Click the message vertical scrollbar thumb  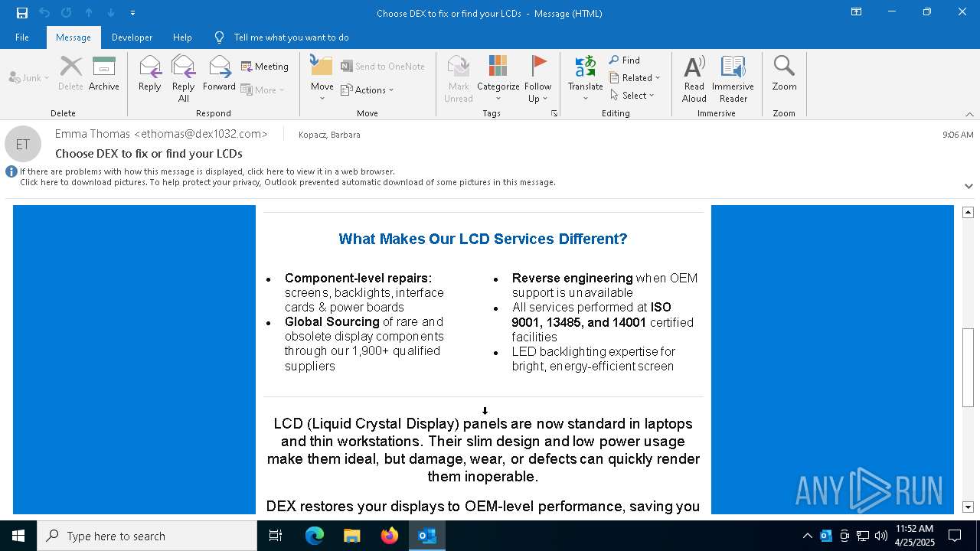coord(968,367)
